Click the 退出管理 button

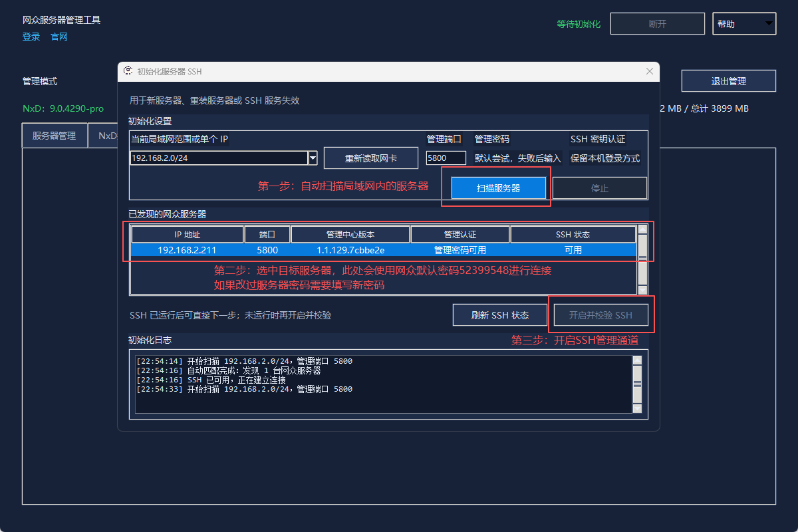tap(728, 81)
